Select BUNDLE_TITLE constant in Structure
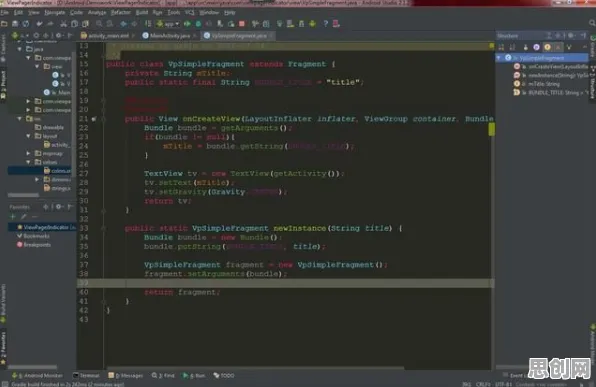 click(x=550, y=92)
